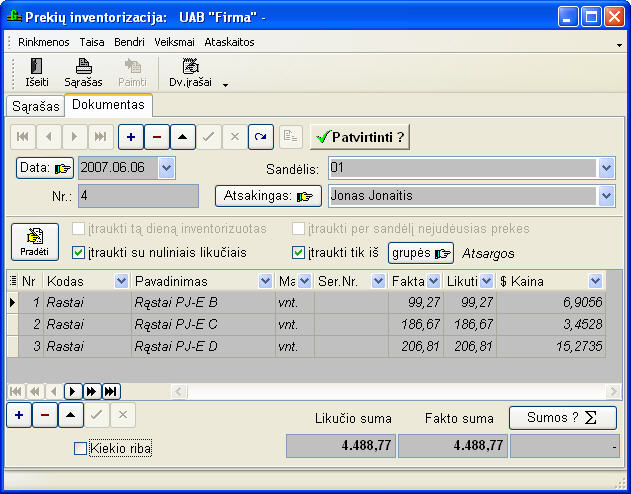Click the refresh arrow navigator icon
This screenshot has width=631, height=494.
(x=260, y=136)
